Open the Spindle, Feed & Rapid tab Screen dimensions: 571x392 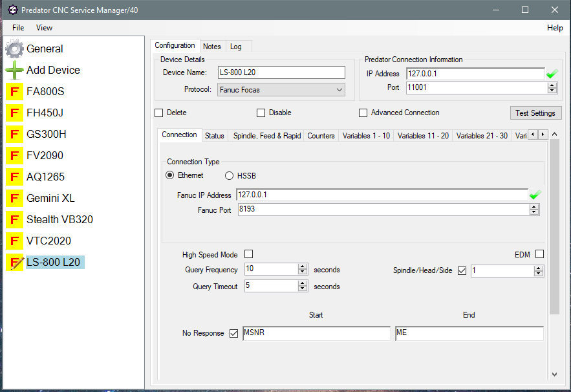pos(266,135)
